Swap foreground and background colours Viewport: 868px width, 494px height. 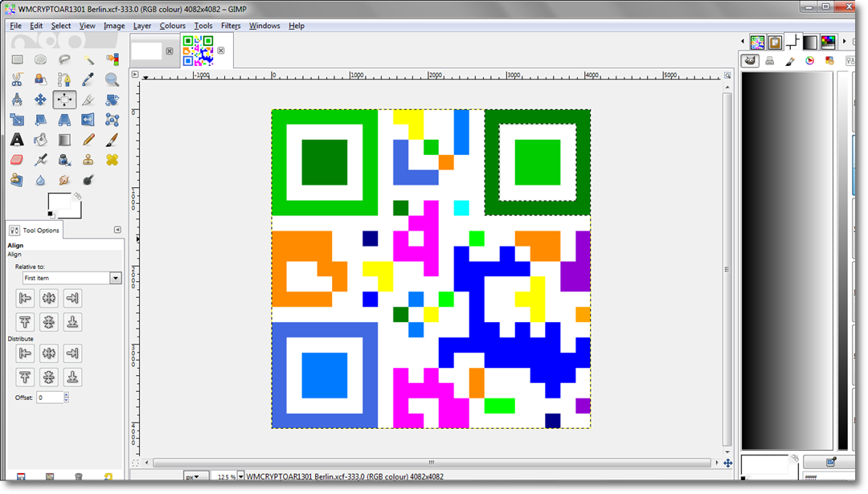point(78,196)
